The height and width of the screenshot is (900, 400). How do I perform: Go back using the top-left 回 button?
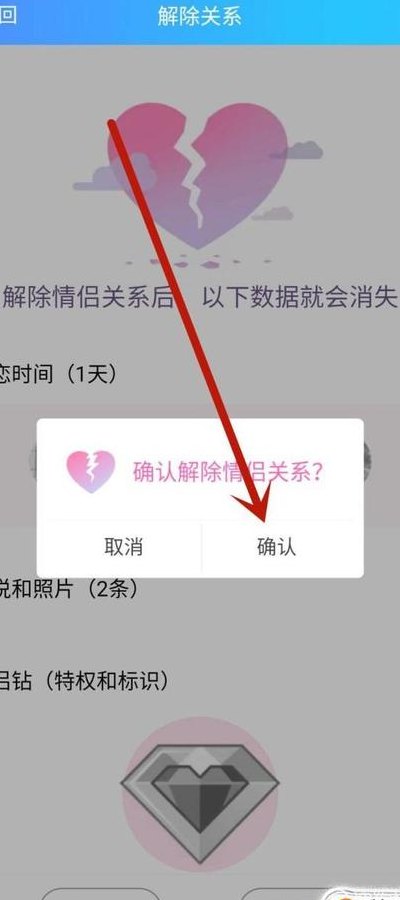click(x=7, y=15)
